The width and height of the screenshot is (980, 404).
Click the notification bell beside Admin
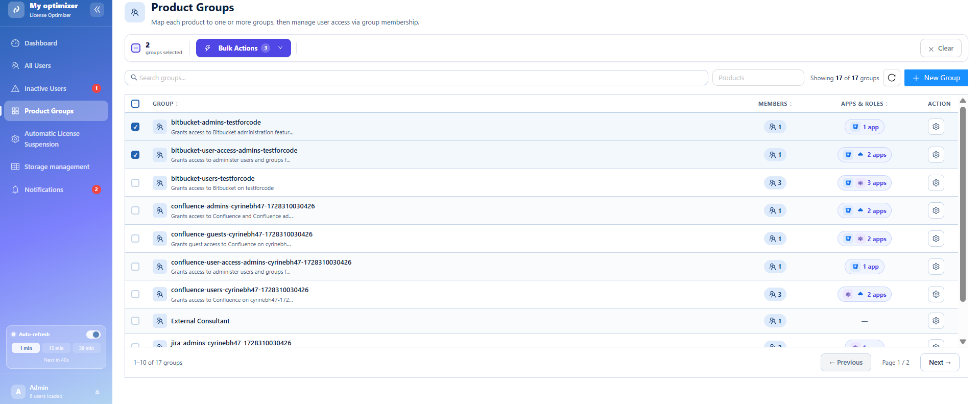pyautogui.click(x=97, y=392)
